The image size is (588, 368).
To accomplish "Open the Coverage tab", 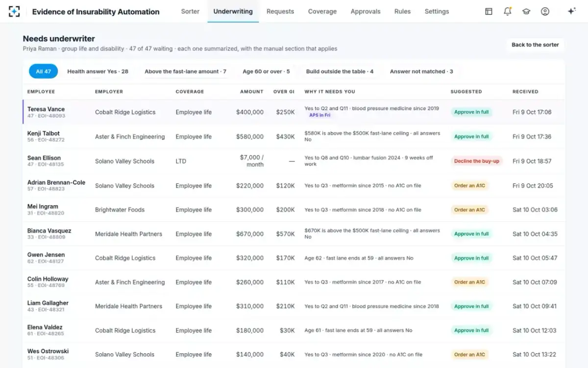I will [322, 11].
